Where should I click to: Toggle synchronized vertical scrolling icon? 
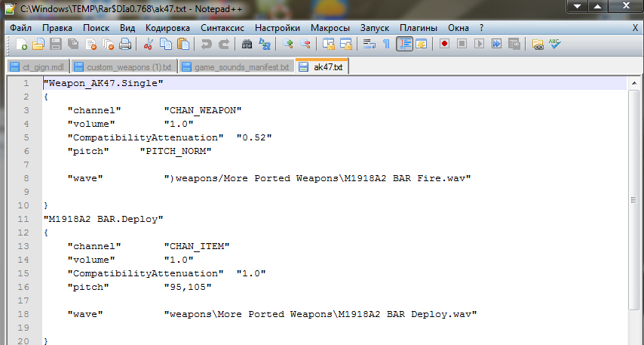pyautogui.click(x=328, y=44)
